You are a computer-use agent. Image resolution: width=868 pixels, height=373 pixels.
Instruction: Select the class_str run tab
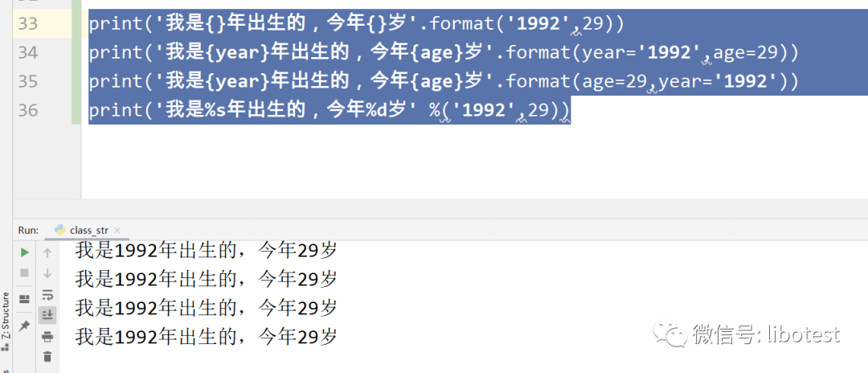(88, 230)
